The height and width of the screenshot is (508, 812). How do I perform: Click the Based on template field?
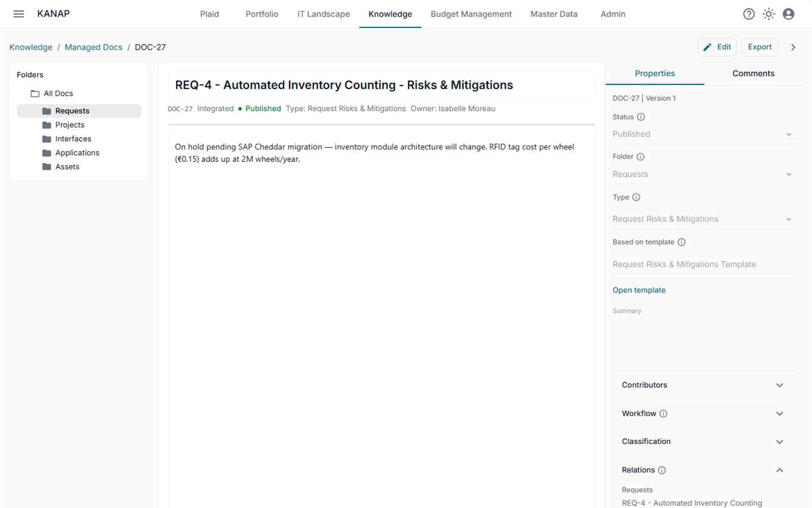point(704,264)
